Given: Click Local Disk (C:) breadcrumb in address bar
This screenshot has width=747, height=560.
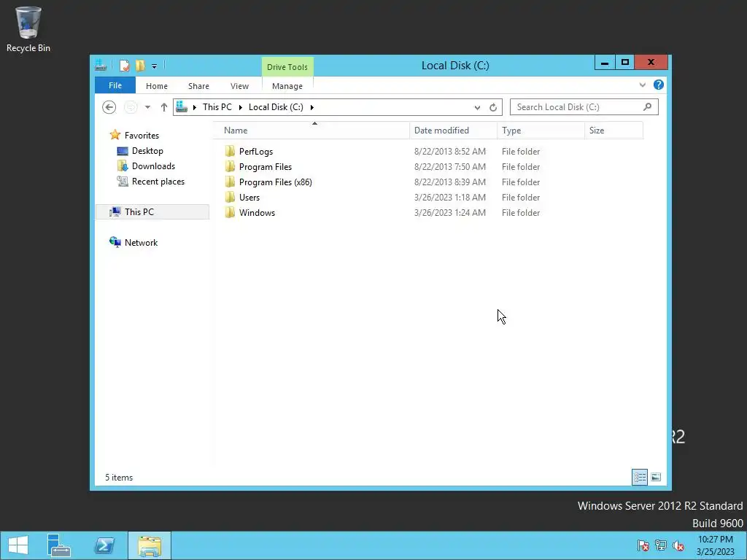Looking at the screenshot, I should click(x=276, y=107).
